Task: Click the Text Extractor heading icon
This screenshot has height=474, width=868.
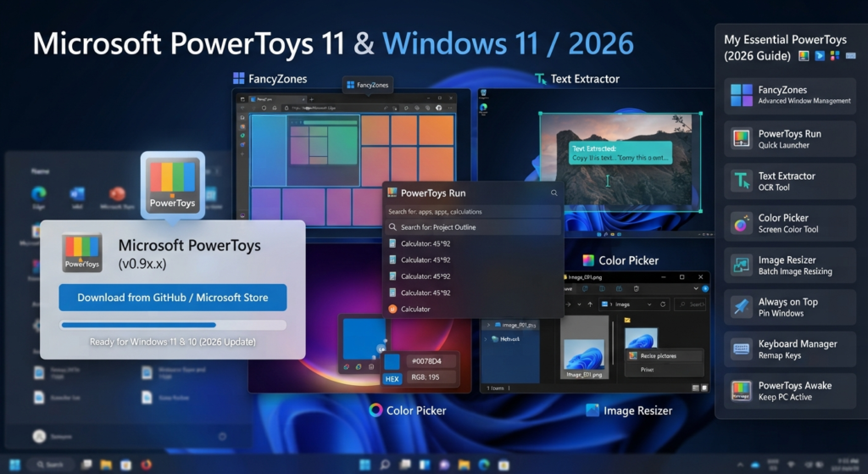Action: pos(540,79)
